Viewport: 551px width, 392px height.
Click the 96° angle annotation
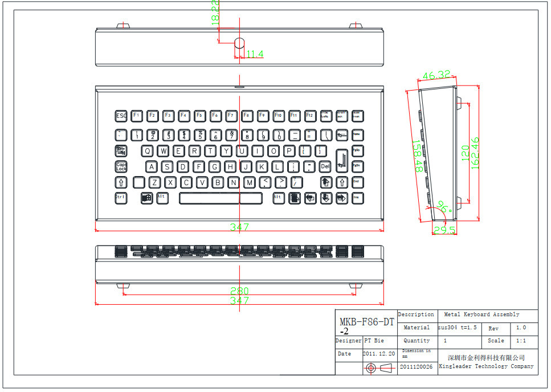(x=444, y=207)
